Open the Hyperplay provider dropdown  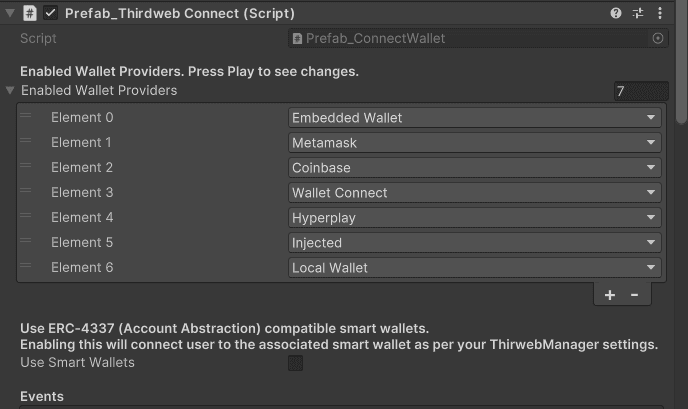(474, 218)
